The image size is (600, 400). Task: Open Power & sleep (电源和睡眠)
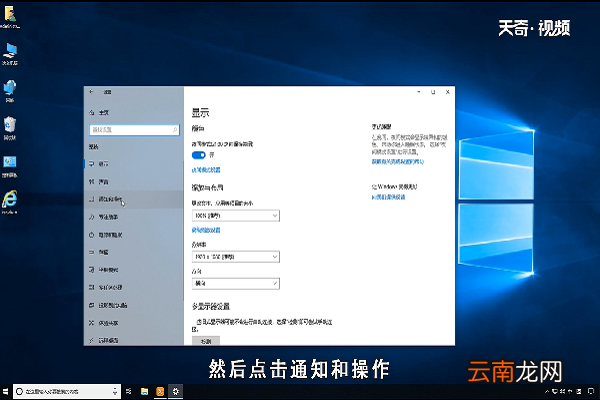point(134,235)
